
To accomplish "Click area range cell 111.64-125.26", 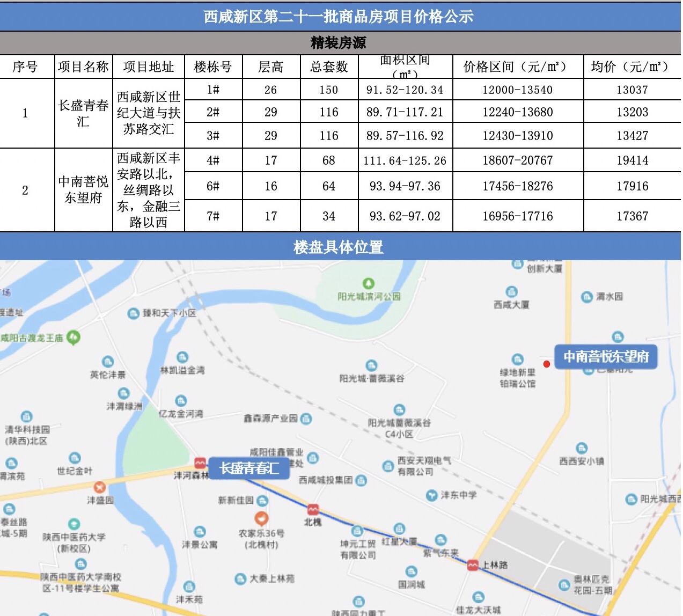I will 405,160.
